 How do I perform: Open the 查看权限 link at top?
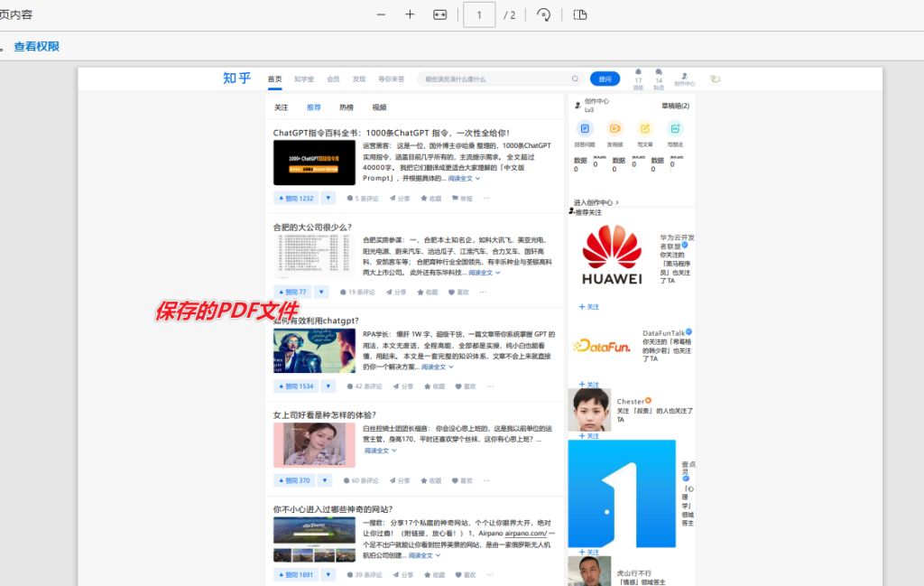coord(37,46)
